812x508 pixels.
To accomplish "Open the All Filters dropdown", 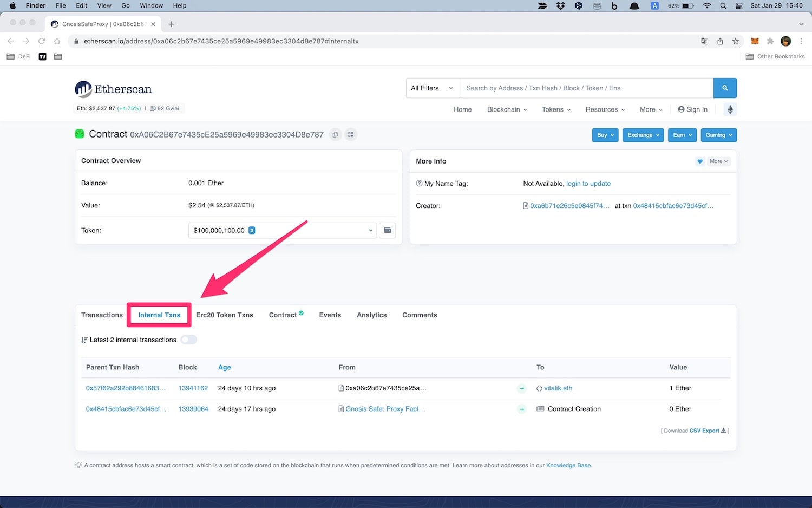I will [x=433, y=88].
